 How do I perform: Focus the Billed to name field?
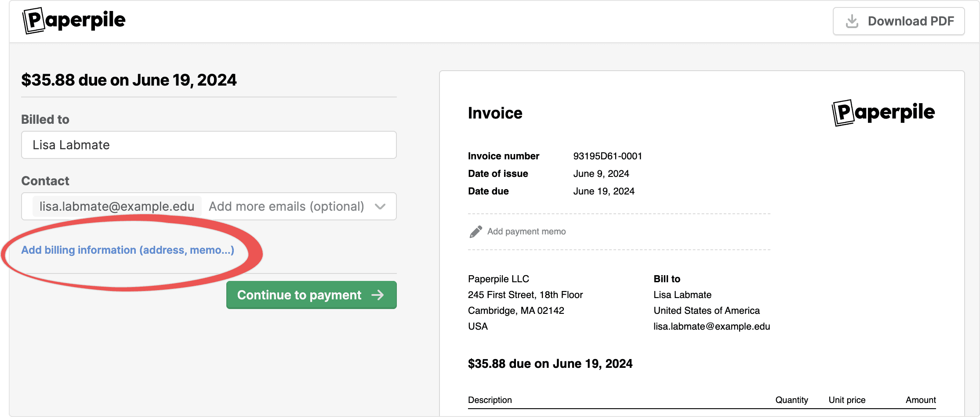(209, 145)
